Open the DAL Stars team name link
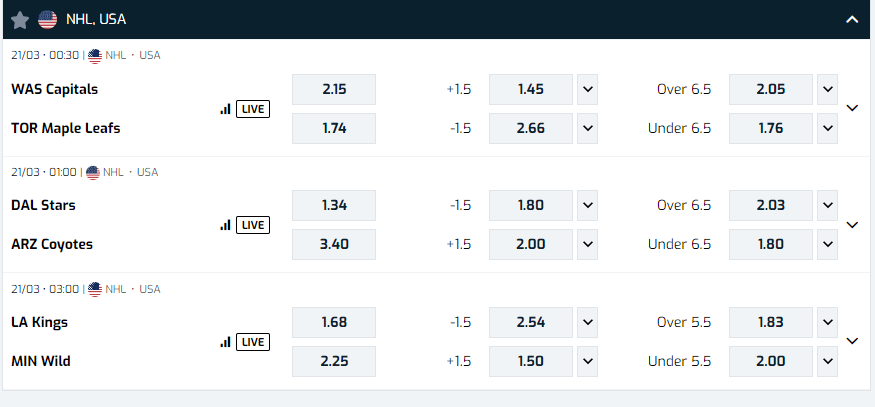 [x=43, y=205]
